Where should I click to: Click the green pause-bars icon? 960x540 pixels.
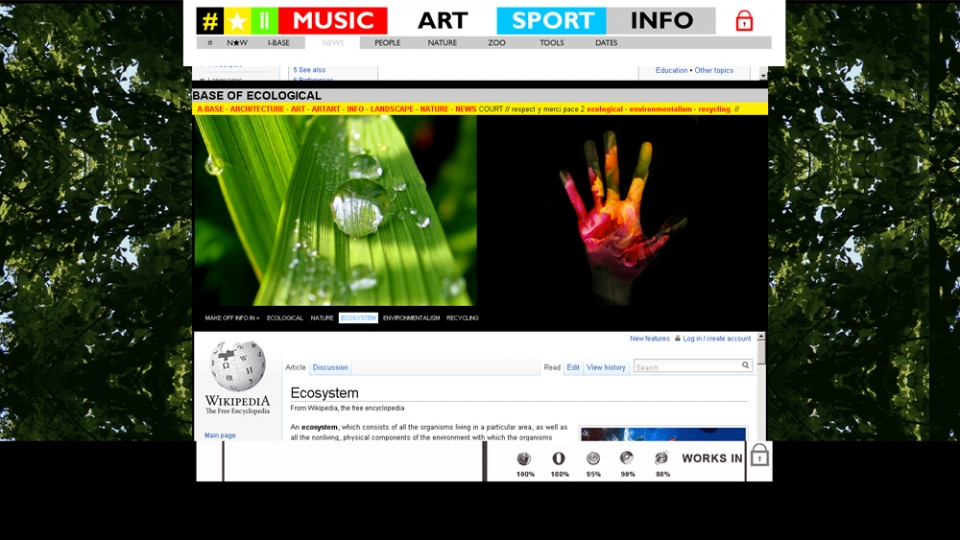[264, 21]
